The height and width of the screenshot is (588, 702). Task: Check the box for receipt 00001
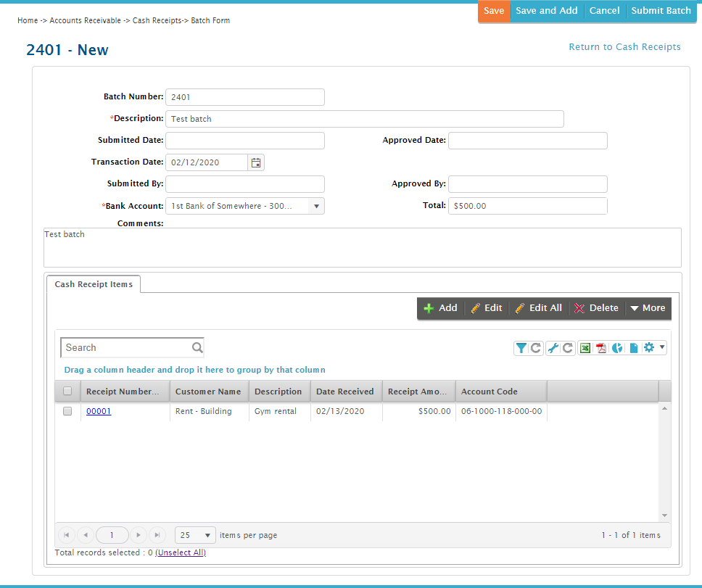(67, 411)
